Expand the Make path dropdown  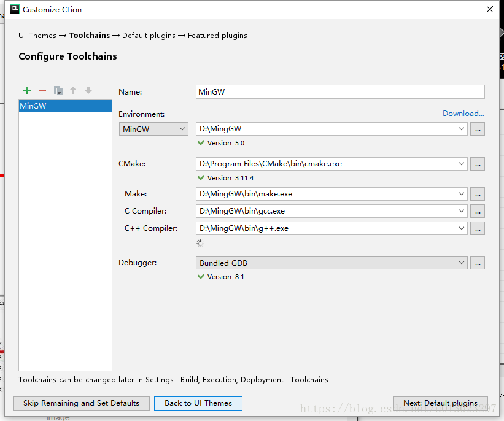462,194
